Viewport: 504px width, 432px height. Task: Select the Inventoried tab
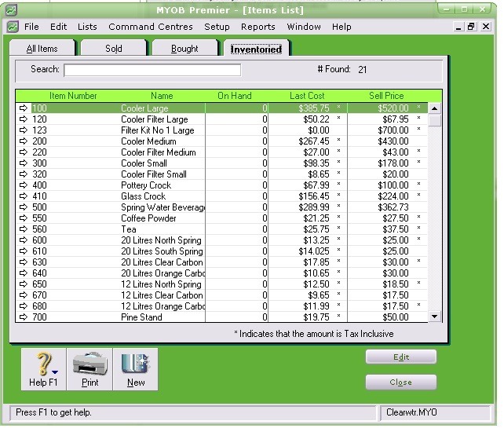[x=256, y=49]
